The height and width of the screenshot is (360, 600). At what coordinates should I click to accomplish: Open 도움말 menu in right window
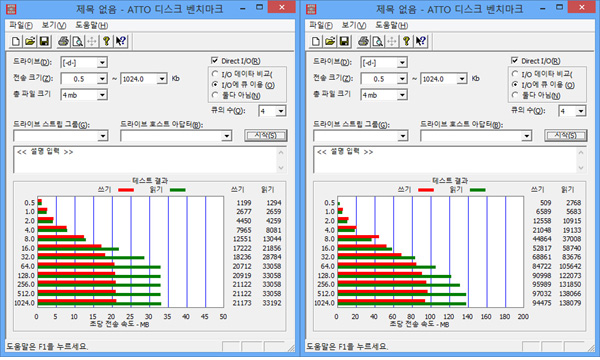coord(391,25)
